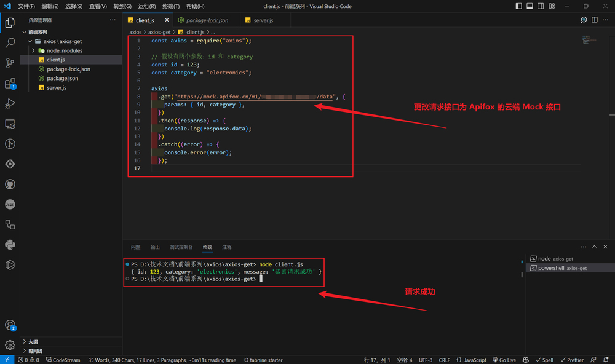
Task: Click UTF-8 encoding selector
Action: [x=426, y=360]
